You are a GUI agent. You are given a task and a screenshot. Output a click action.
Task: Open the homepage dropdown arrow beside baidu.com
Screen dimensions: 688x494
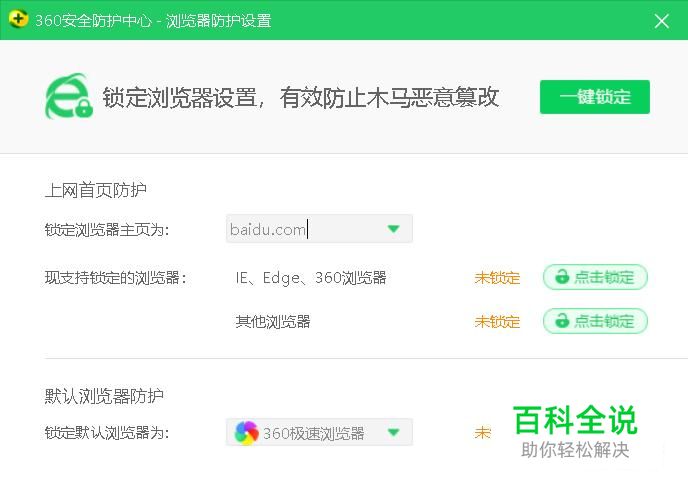click(x=394, y=229)
